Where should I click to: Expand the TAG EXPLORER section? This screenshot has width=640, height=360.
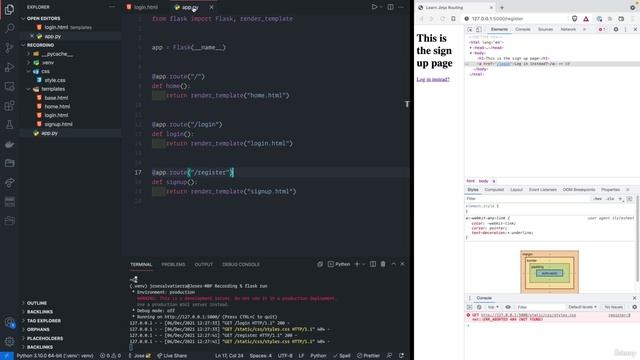pos(41,321)
